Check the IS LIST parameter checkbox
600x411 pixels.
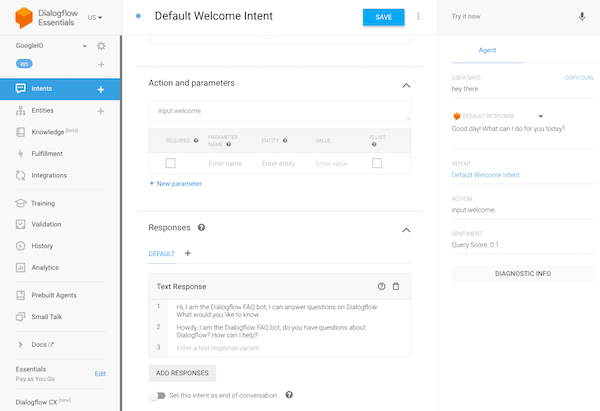point(377,163)
